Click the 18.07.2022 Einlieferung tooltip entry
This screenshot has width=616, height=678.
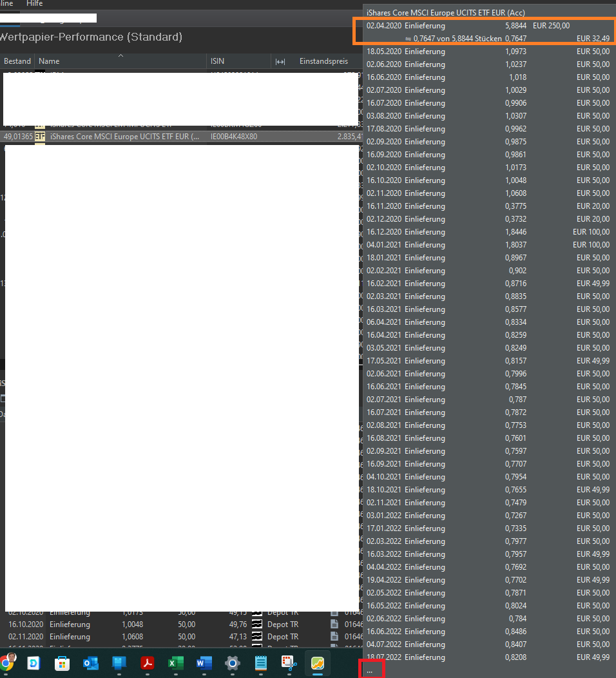click(x=488, y=657)
